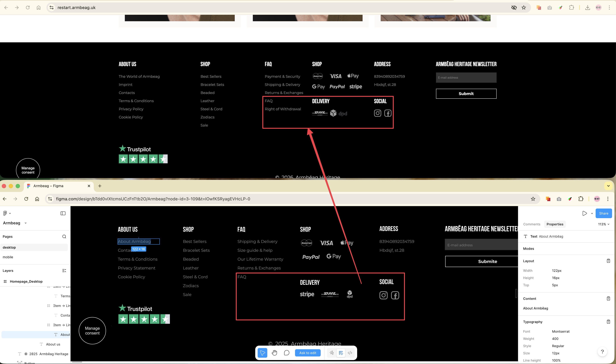This screenshot has width=616, height=364.
Task: Copy Typography properties clipboard icon
Action: (608, 322)
